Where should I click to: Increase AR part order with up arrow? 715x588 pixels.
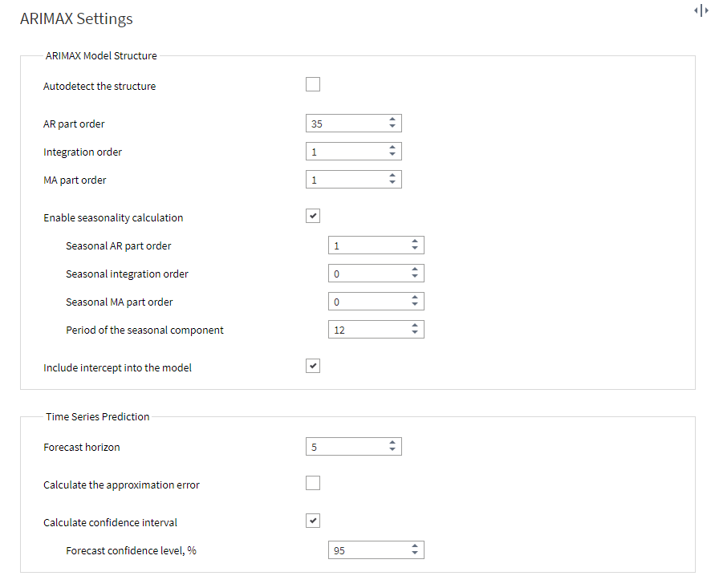(x=392, y=120)
